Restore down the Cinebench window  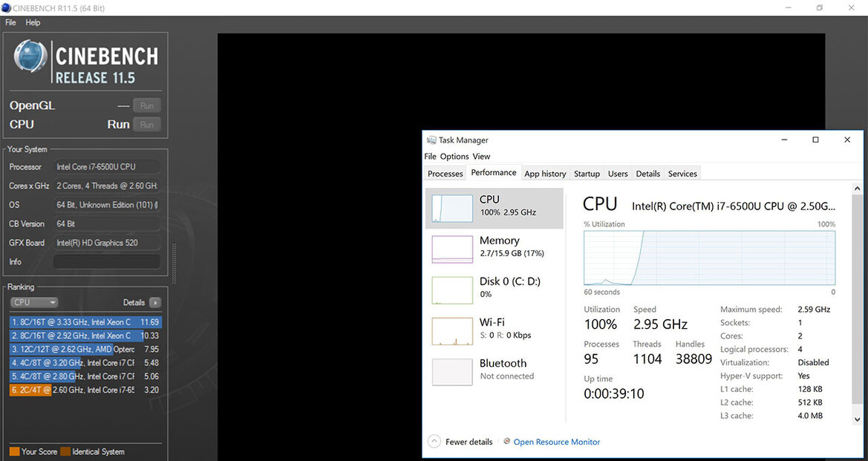click(x=820, y=7)
